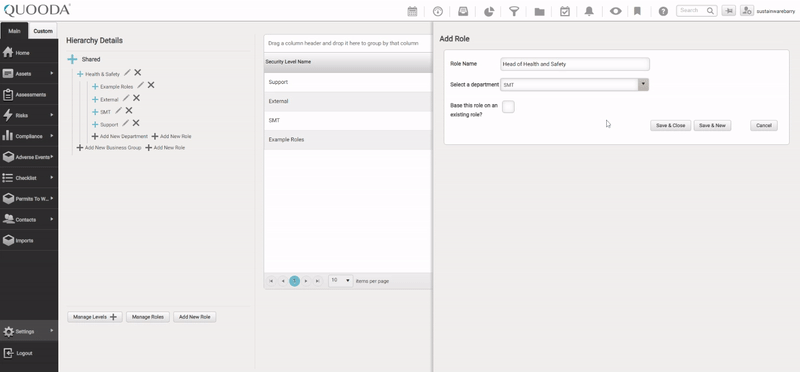Image resolution: width=800 pixels, height=372 pixels.
Task: Open the items per page dropdown
Action: coord(340,281)
